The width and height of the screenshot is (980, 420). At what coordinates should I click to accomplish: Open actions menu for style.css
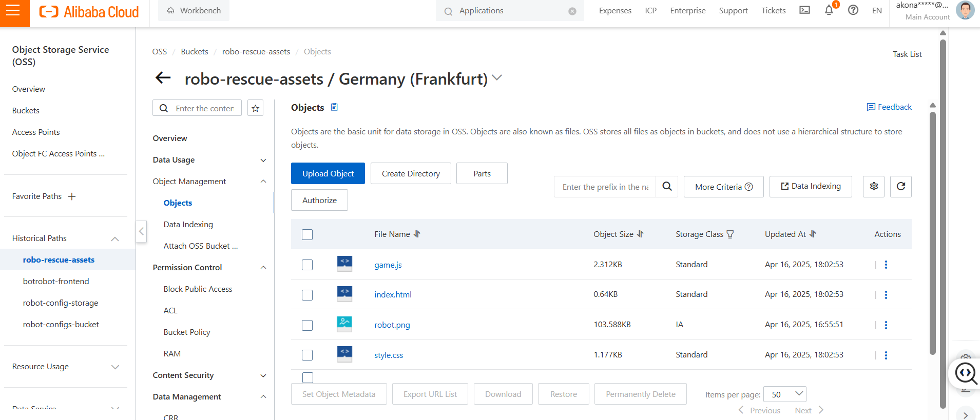click(x=886, y=355)
